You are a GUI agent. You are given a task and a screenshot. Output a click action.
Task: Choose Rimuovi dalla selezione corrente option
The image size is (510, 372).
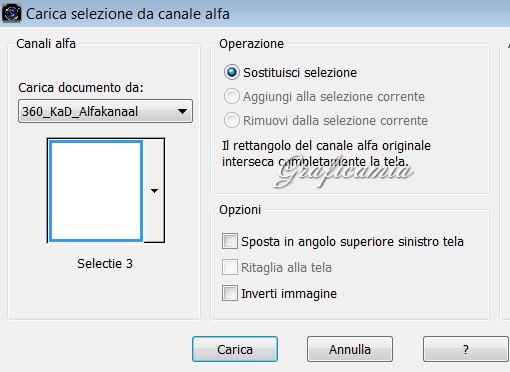pyautogui.click(x=232, y=120)
